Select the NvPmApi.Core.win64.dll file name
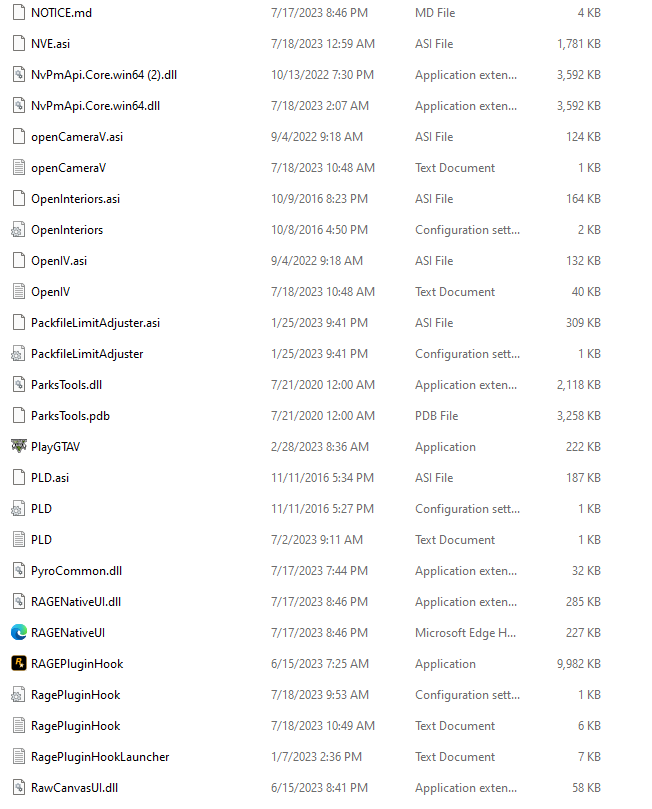This screenshot has height=809, width=652. 95,106
